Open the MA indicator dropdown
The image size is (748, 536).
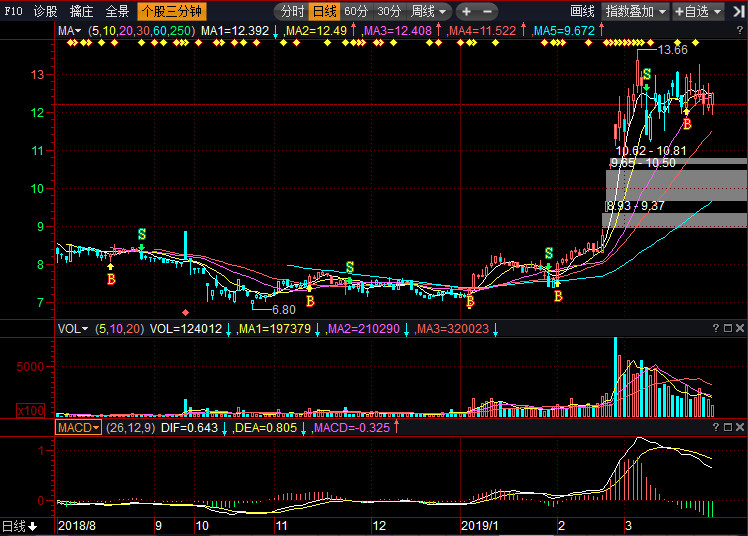point(69,31)
